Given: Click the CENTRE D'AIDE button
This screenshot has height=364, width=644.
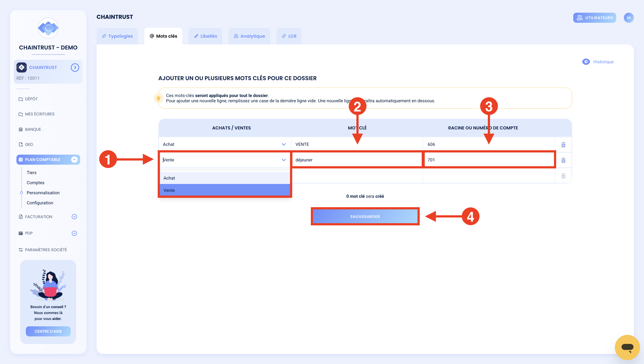Looking at the screenshot, I should coord(48,331).
